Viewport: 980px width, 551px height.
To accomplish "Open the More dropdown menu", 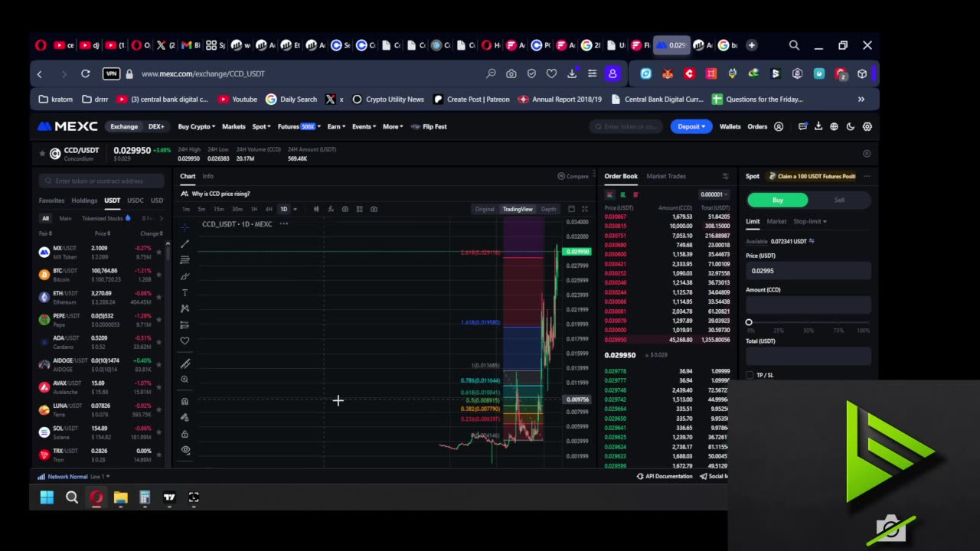I will pos(393,126).
